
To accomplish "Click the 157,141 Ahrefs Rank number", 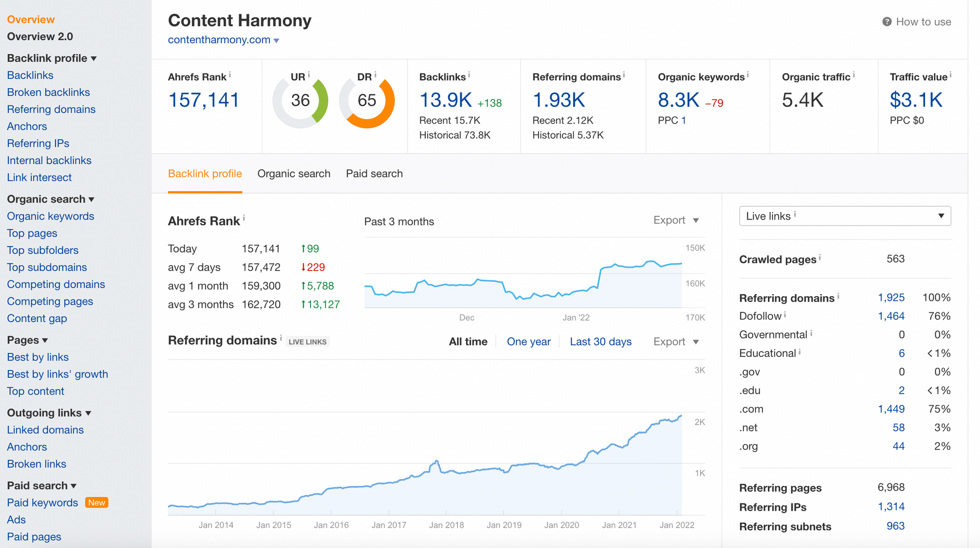I will point(204,100).
